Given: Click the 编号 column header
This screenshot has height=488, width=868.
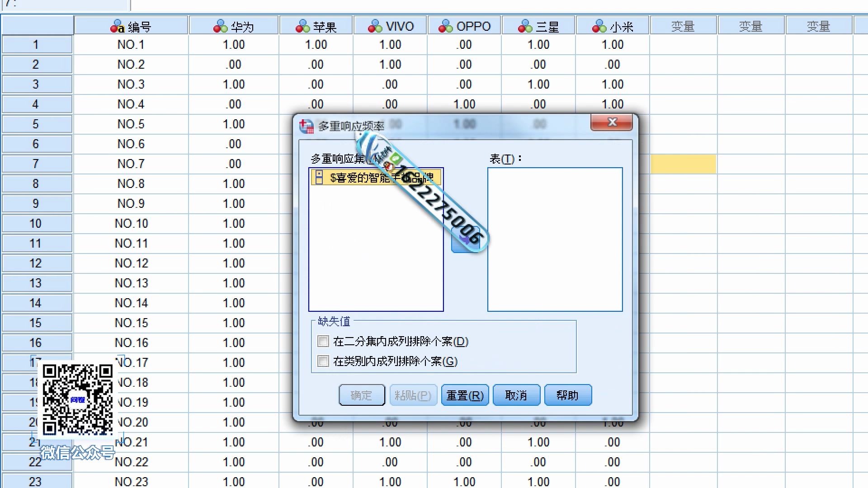Looking at the screenshot, I should pos(131,26).
